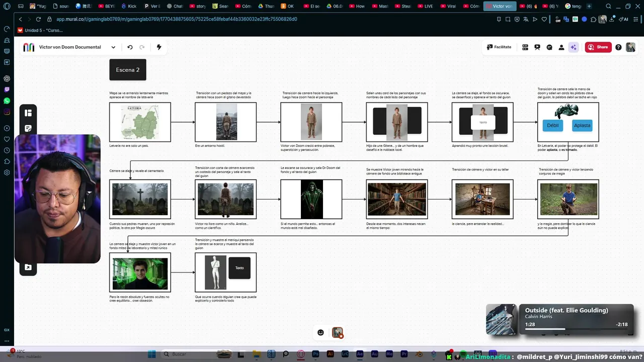
Task: Open the settings gear in Opera sidebar
Action: tap(7, 172)
